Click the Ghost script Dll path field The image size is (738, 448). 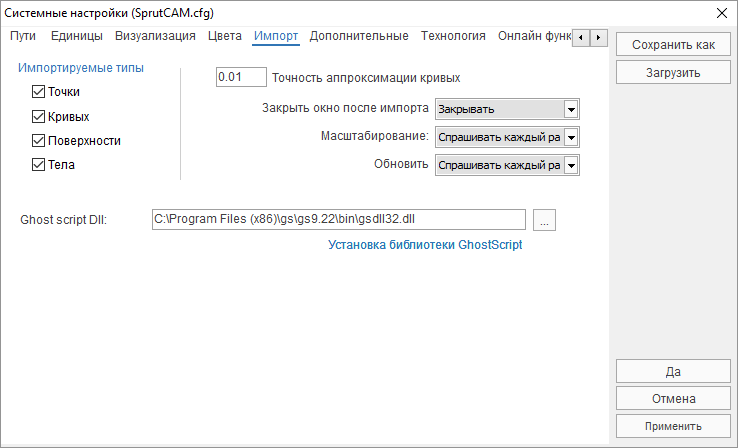337,219
